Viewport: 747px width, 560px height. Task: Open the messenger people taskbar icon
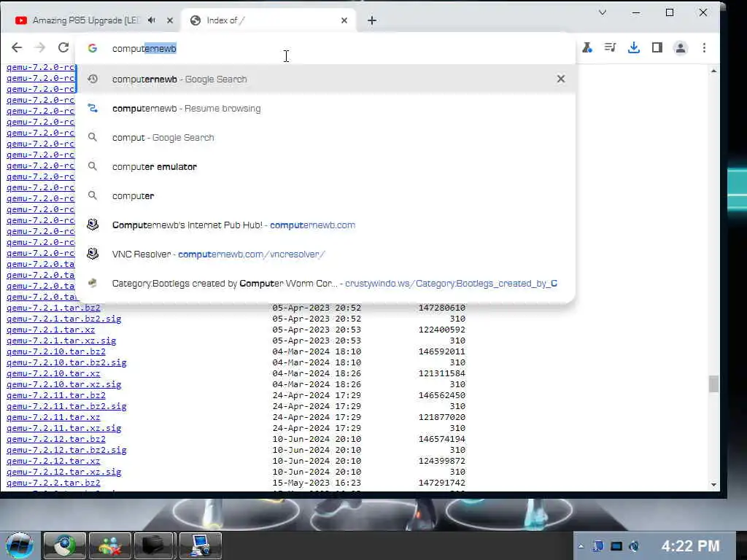[109, 545]
